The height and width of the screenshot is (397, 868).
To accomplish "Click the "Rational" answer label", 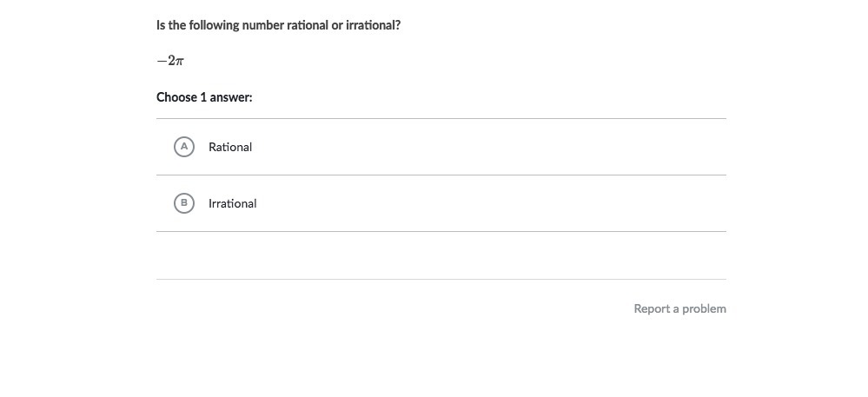I will pyautogui.click(x=230, y=147).
